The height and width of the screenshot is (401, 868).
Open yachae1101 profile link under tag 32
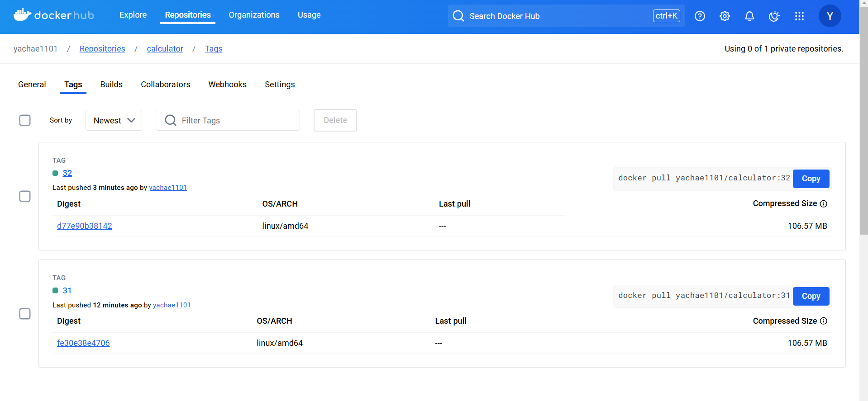point(168,188)
